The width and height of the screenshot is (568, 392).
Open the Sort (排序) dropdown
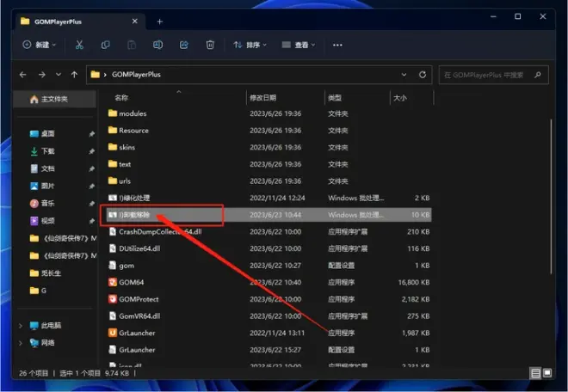tap(250, 45)
